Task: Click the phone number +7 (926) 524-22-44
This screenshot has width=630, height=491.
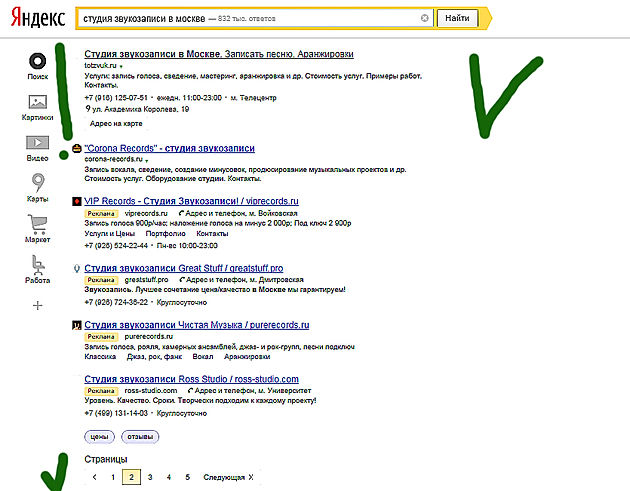Action: (116, 246)
